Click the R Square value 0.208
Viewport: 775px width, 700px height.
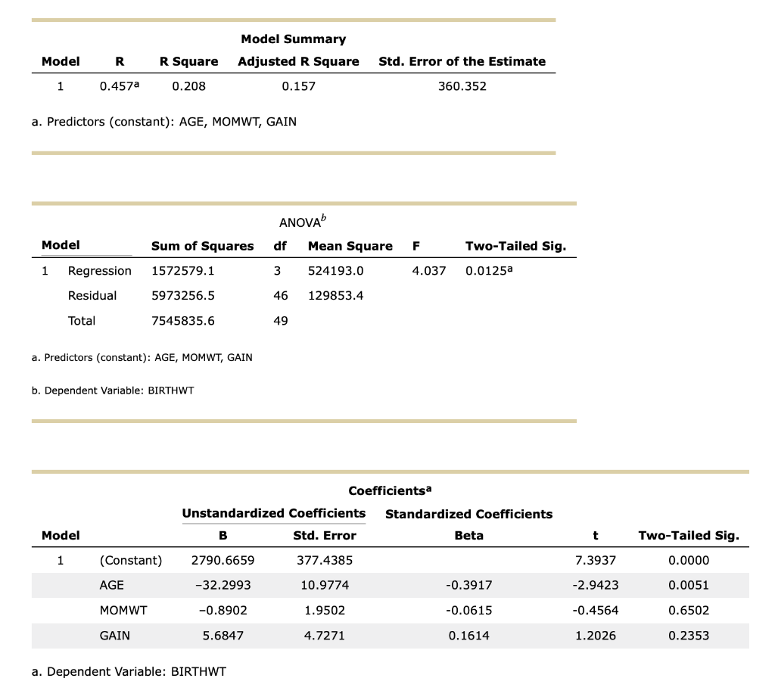click(188, 86)
